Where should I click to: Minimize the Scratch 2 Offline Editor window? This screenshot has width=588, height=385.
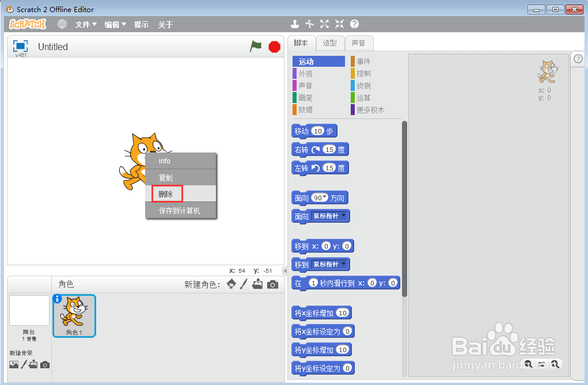pyautogui.click(x=536, y=9)
